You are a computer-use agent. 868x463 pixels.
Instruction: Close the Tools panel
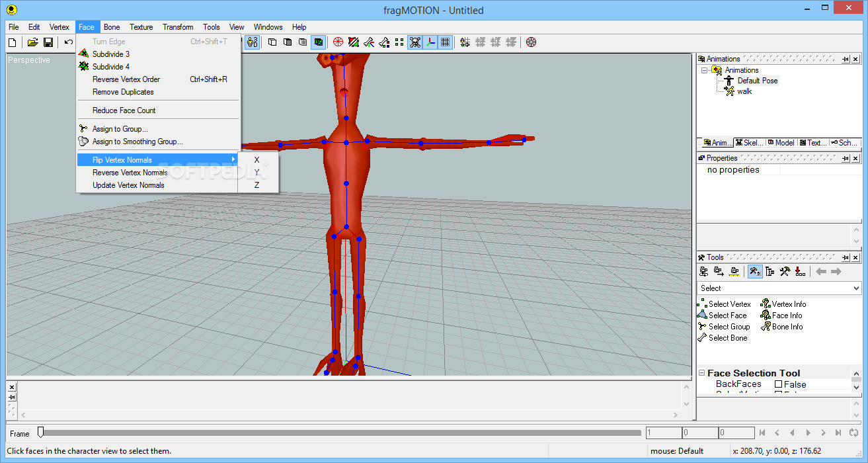(x=856, y=258)
